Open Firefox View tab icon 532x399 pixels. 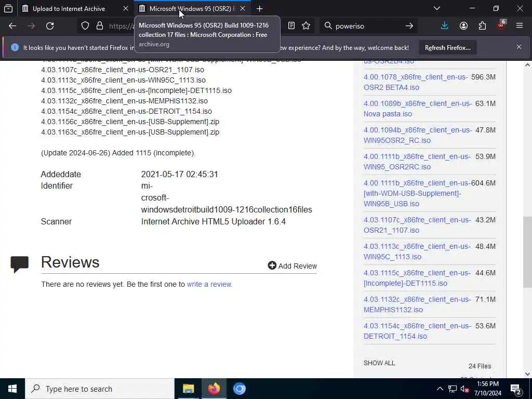pyautogui.click(x=8, y=8)
